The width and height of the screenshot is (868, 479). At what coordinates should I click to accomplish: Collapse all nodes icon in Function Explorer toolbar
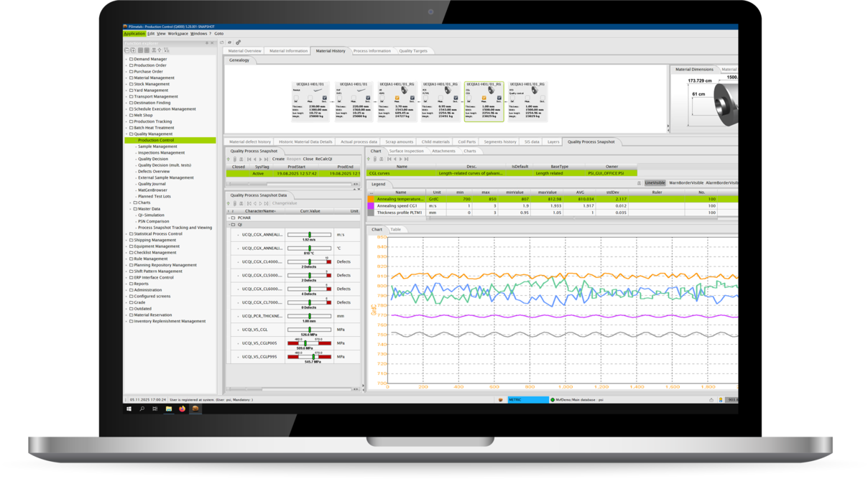pyautogui.click(x=127, y=50)
